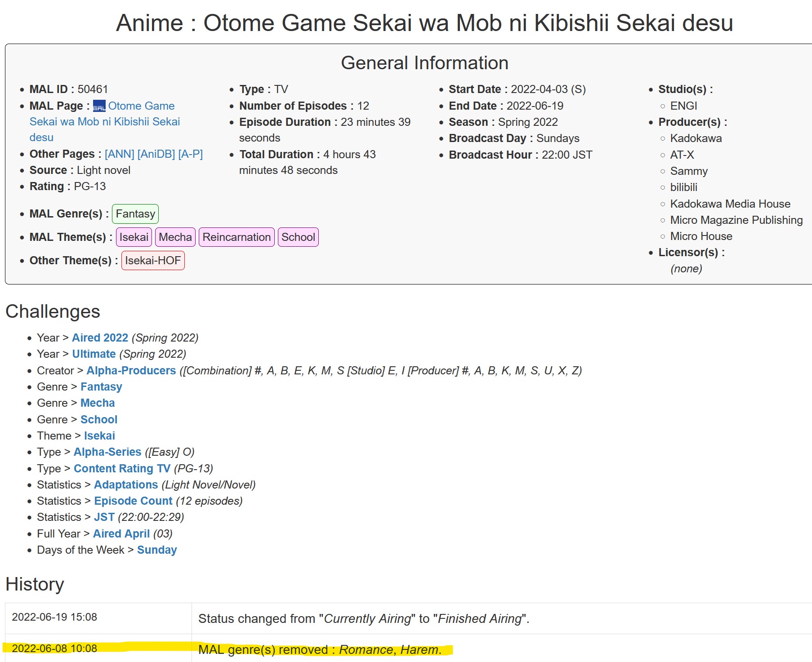Screen dimensions: 812x662
Task: Open the Episode Count challenge link
Action: click(133, 501)
